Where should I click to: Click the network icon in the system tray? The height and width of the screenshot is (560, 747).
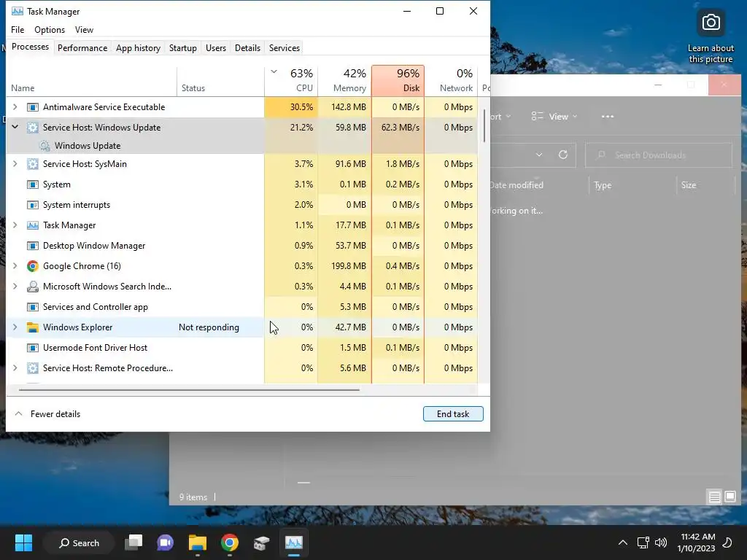tap(643, 542)
